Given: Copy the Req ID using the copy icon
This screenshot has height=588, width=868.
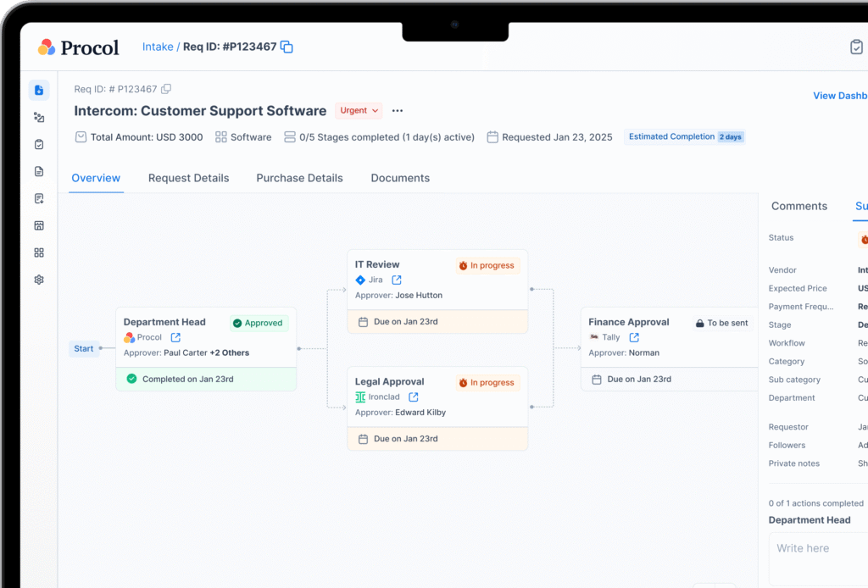Looking at the screenshot, I should click(x=287, y=47).
